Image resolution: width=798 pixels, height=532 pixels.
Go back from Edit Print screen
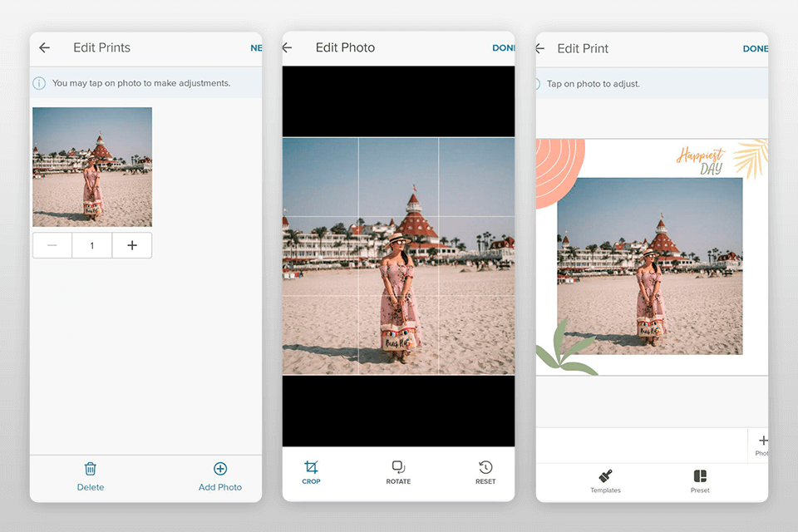pyautogui.click(x=539, y=49)
